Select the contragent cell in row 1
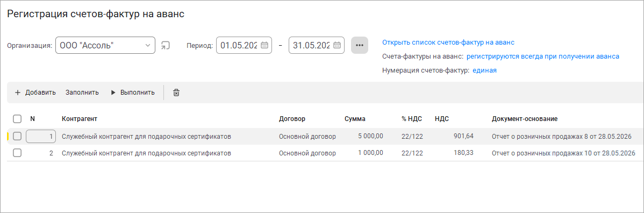This screenshot has height=213, width=644. (146, 137)
